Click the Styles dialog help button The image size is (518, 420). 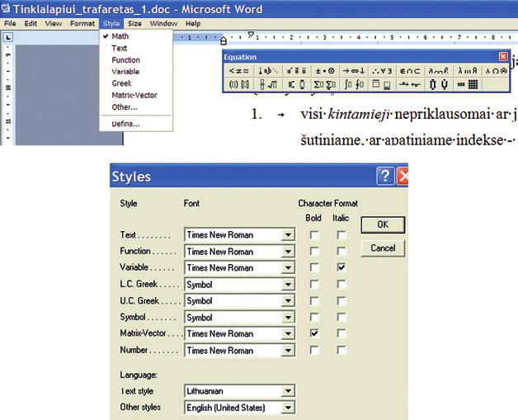[385, 176]
